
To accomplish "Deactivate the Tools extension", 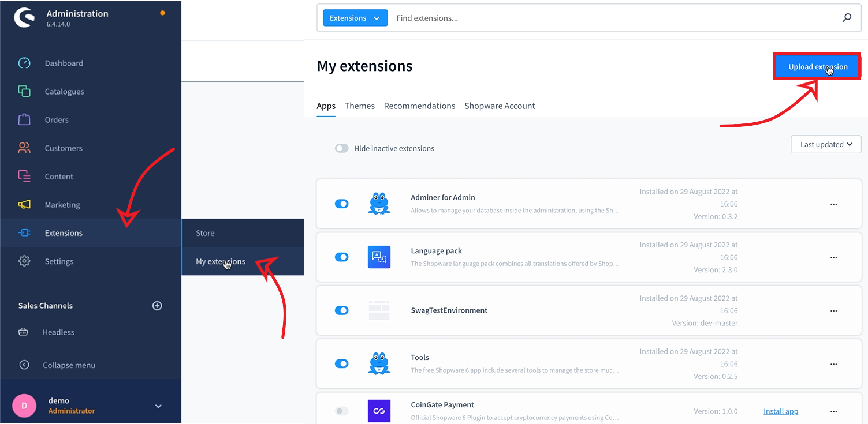I will (x=342, y=363).
